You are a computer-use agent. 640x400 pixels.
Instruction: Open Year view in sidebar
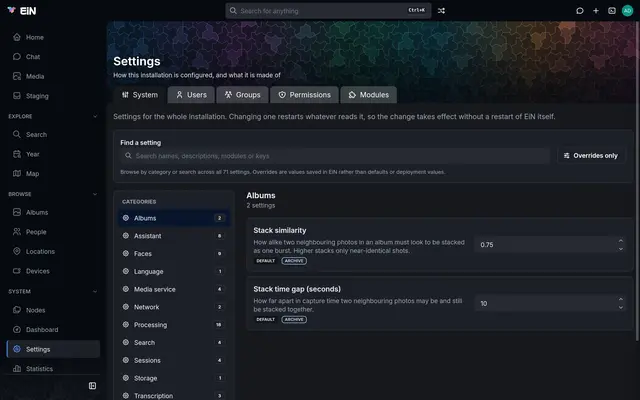pos(53,154)
